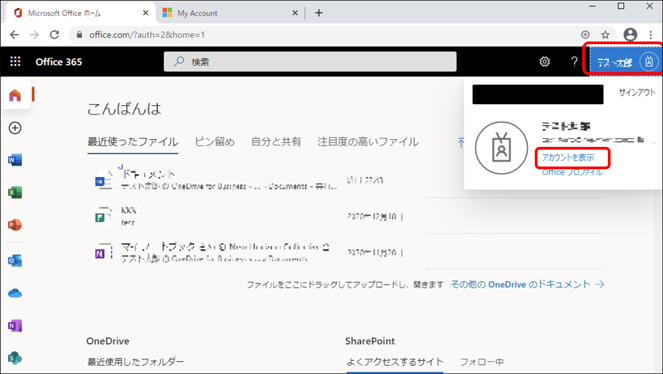
Task: Select the よくアクセスするサイト tab
Action: click(395, 362)
